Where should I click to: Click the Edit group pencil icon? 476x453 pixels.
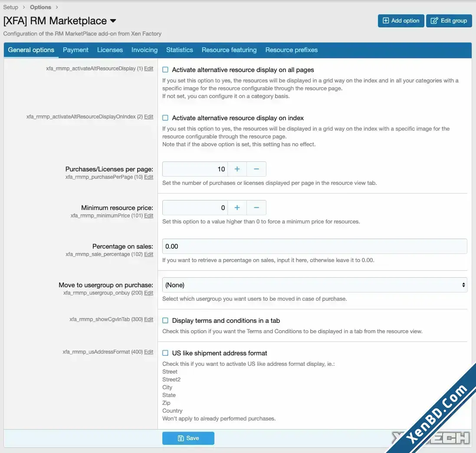(434, 21)
